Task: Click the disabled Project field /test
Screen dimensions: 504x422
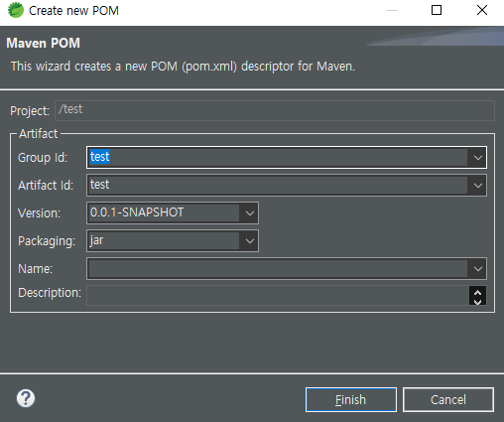Action: point(275,110)
